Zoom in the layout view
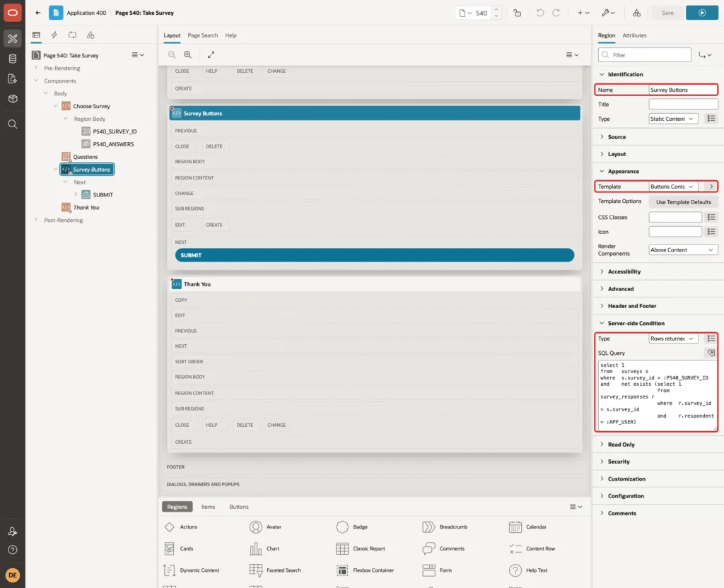This screenshot has height=588, width=724. (x=188, y=55)
